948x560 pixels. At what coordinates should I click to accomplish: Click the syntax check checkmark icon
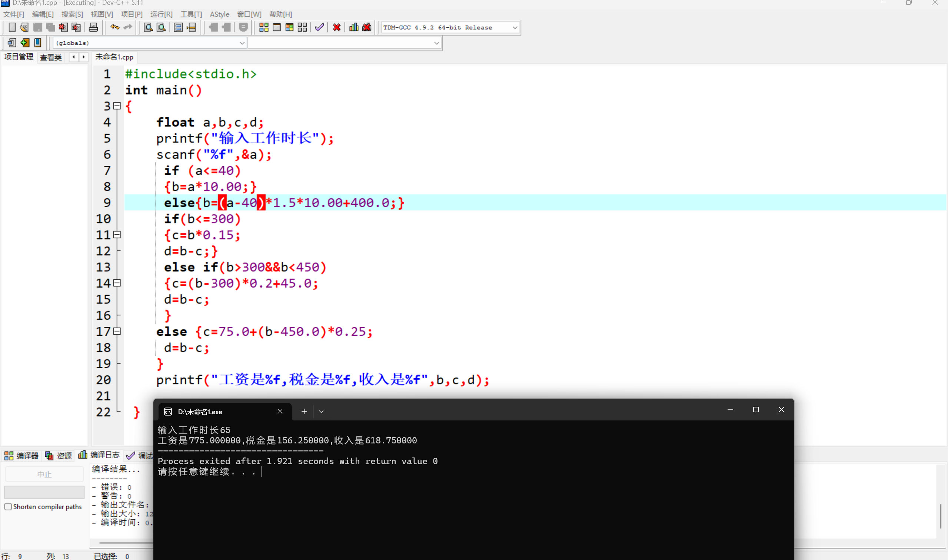[x=319, y=27]
